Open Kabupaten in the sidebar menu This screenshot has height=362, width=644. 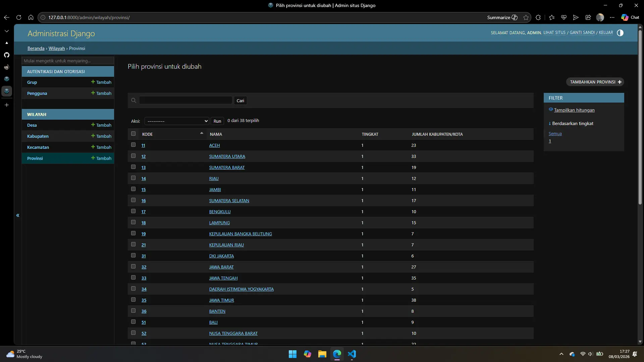[38, 136]
